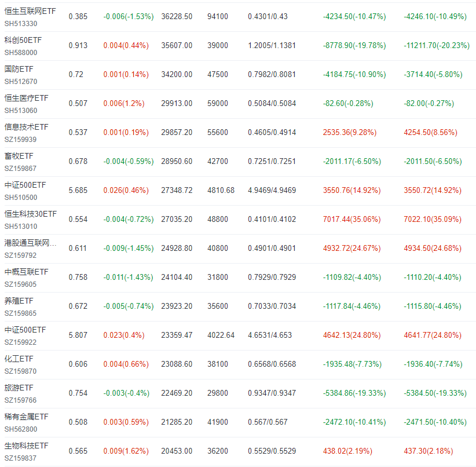This screenshot has height=467, width=476.
Task: Select the cost 1.2005/1.1381
Action: (x=272, y=46)
